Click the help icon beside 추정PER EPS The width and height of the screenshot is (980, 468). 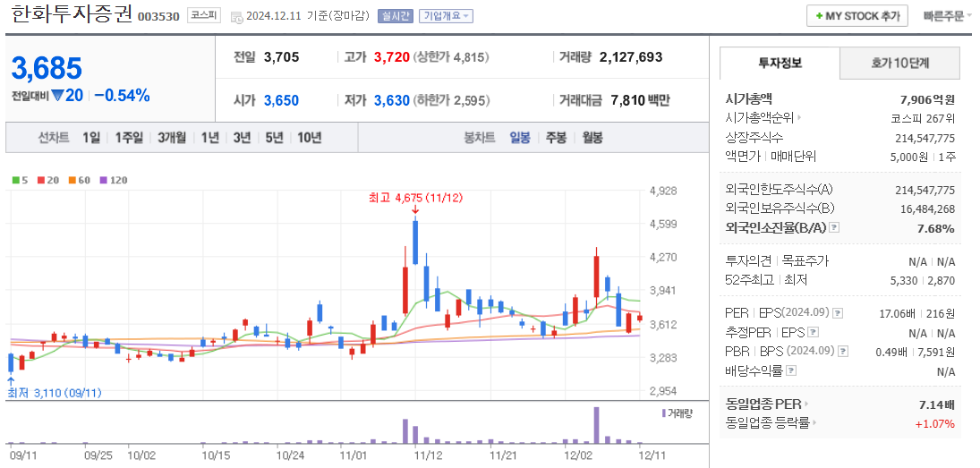coord(814,332)
